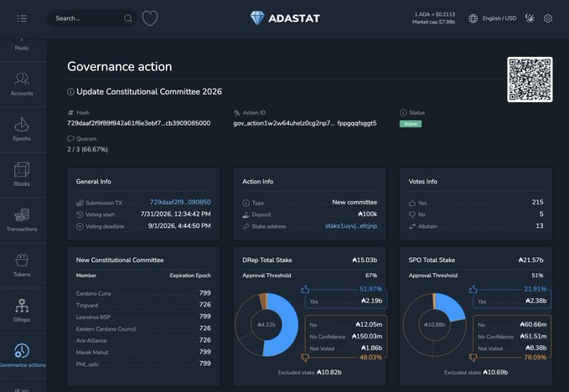Click the Abstain arrows icon
The image size is (569, 392).
point(412,227)
